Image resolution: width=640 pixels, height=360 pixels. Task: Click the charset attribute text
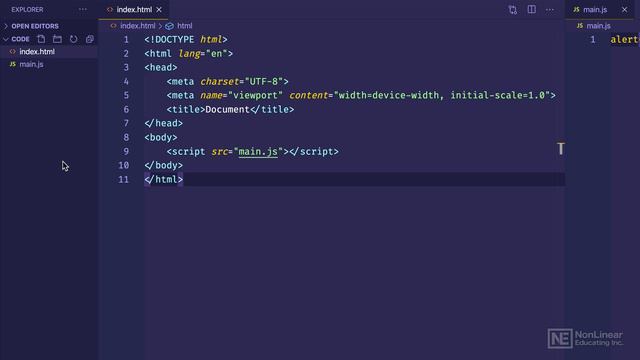click(x=219, y=82)
